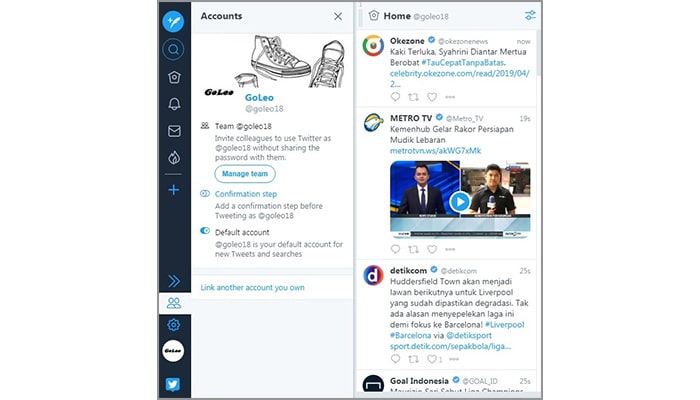The height and width of the screenshot is (400, 700).
Task: Open the sport.detik.com/sepakbola link
Action: point(450,346)
